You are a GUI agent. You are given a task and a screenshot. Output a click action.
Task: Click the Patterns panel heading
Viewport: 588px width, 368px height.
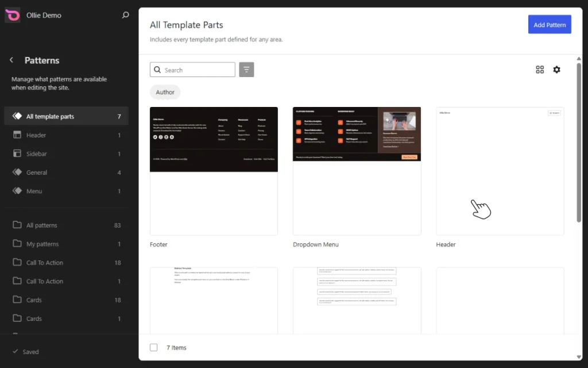pyautogui.click(x=42, y=60)
